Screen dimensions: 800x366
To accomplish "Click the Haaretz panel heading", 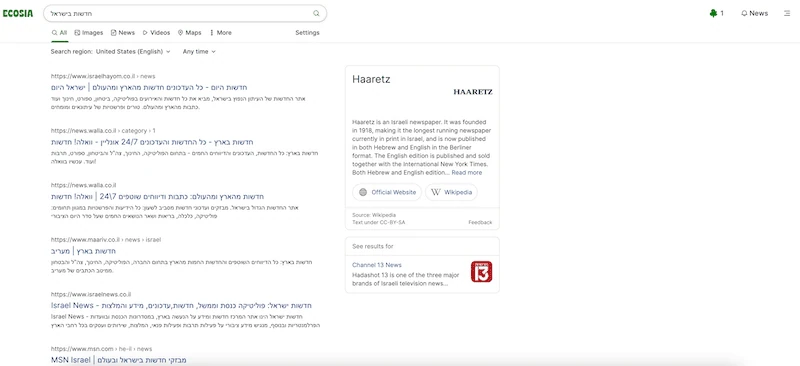I will point(371,80).
